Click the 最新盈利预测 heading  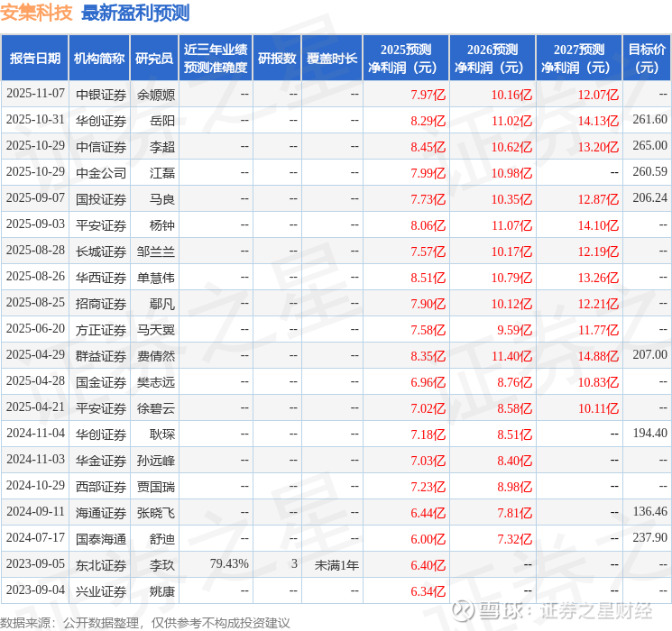click(x=135, y=13)
